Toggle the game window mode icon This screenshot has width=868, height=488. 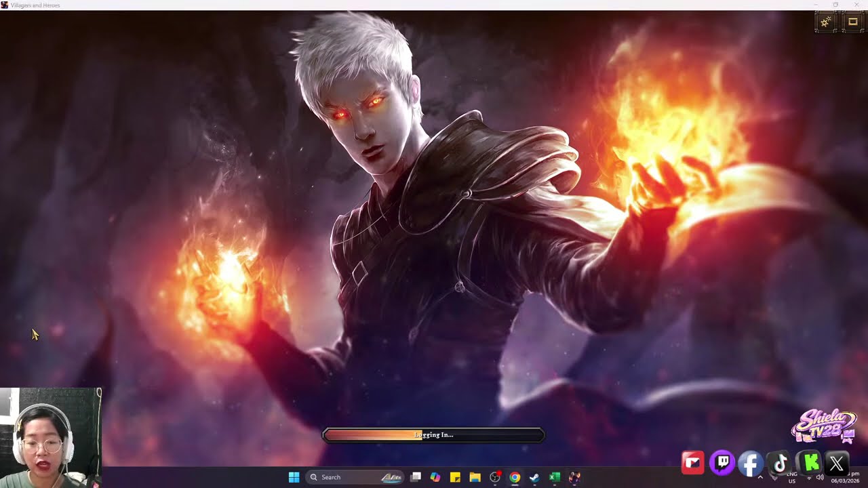pos(853,22)
